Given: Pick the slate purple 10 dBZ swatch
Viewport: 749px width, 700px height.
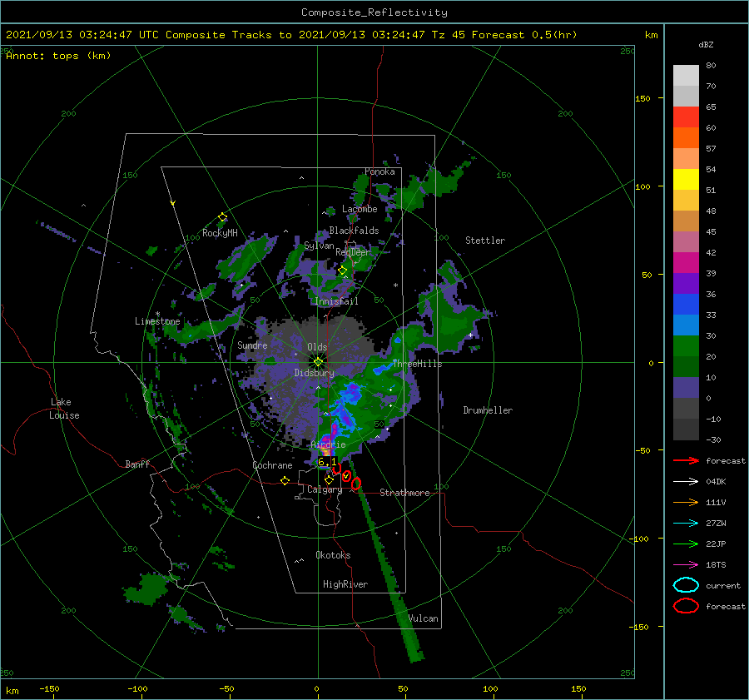Looking at the screenshot, I should point(686,387).
